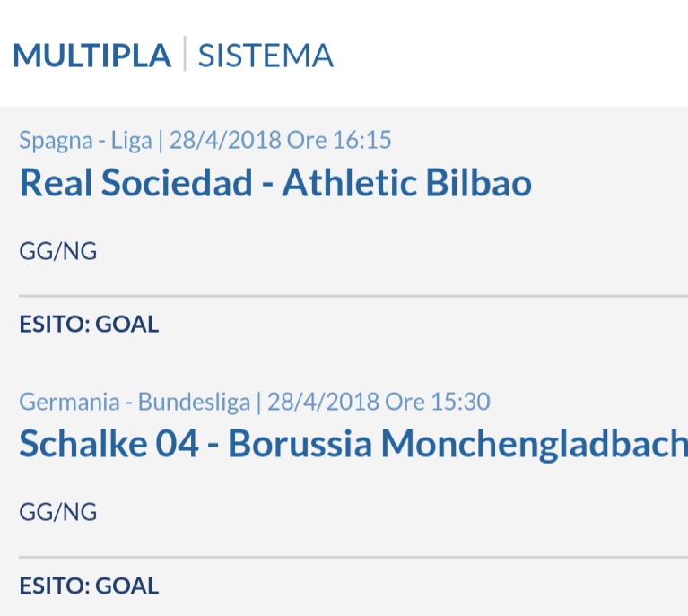
Task: Click GOAL outcome of Schalke 04 bet
Action: pyautogui.click(x=126, y=586)
